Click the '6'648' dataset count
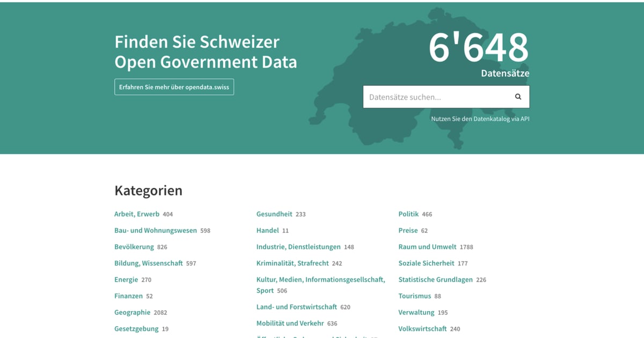This screenshot has height=338, width=644. click(x=479, y=47)
